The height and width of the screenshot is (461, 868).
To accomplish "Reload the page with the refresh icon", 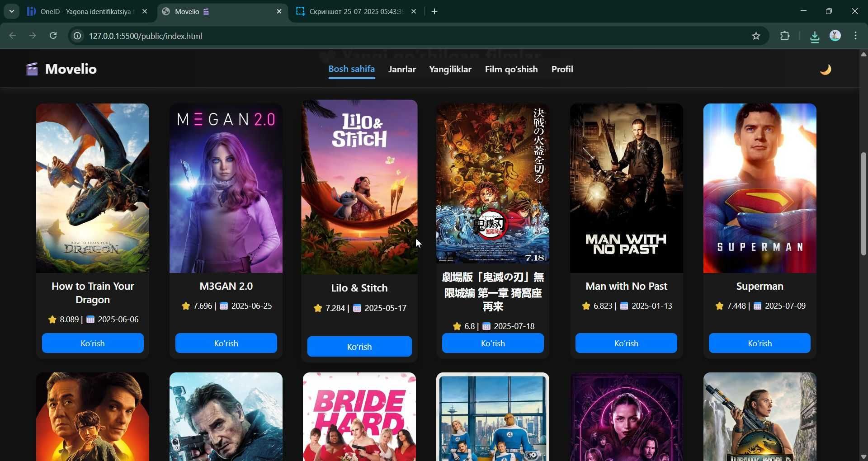I will [53, 36].
